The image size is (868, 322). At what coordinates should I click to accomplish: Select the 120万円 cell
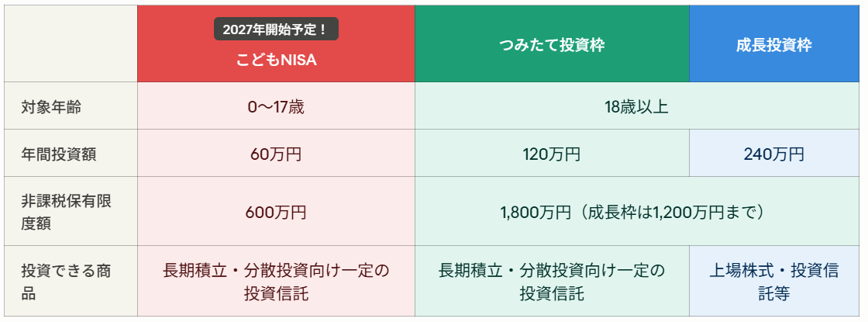[x=551, y=154]
